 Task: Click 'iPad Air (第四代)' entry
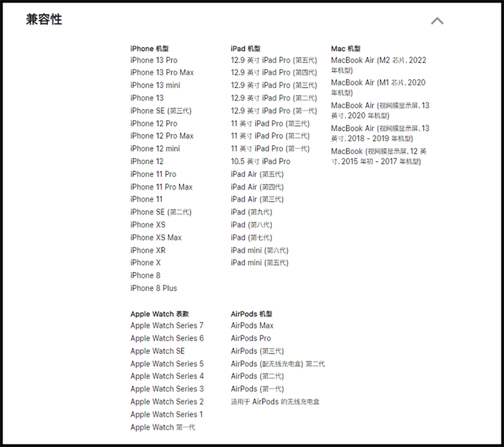point(257,187)
